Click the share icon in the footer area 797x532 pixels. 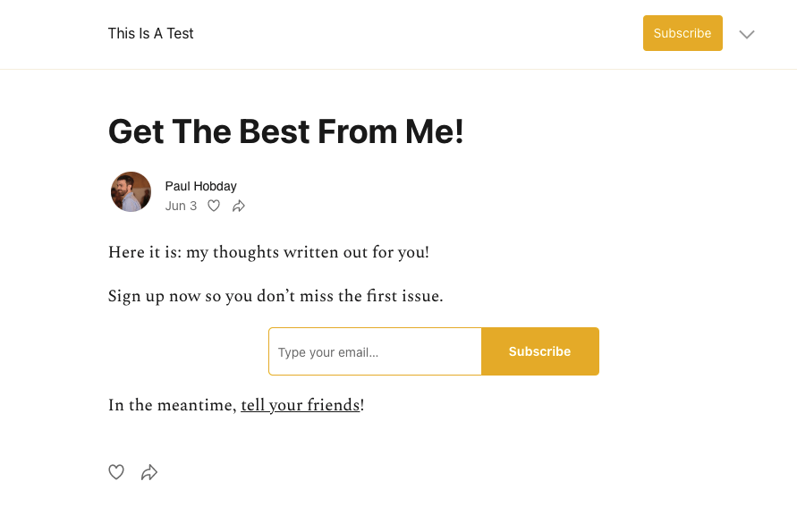tap(149, 472)
